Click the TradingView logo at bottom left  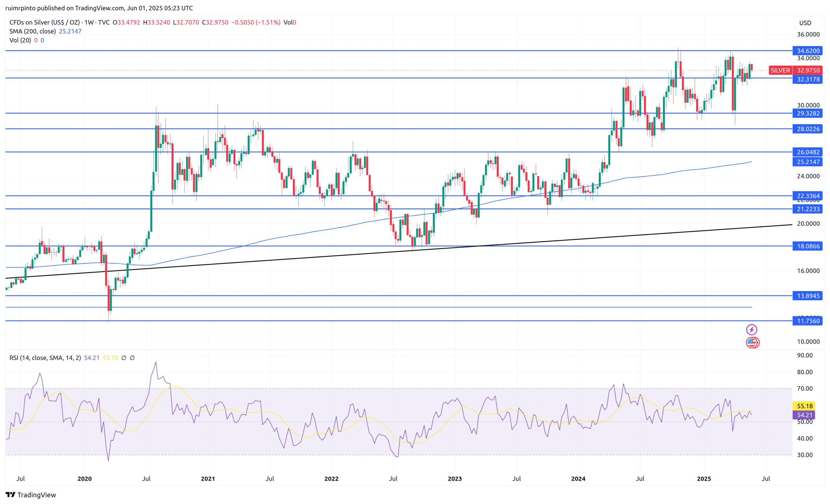[31, 495]
